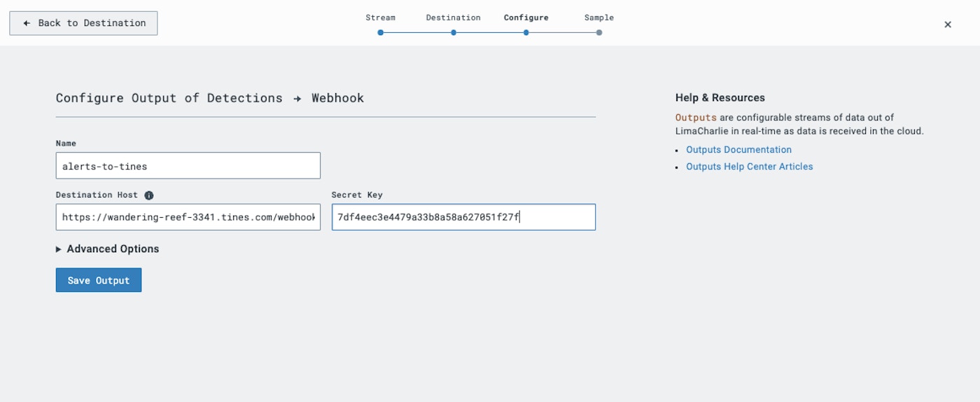Click the Stream step dot in progress bar
The width and height of the screenshot is (980, 402).
[x=381, y=32]
